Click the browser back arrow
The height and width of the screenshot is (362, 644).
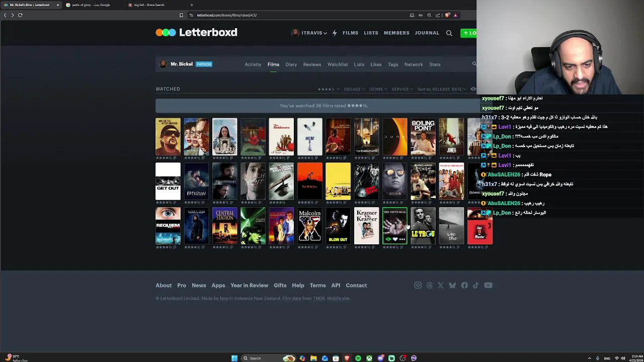(5, 15)
